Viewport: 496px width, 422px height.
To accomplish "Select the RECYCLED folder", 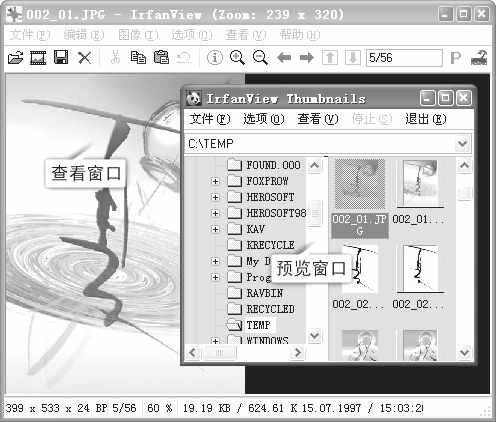I will point(261,309).
